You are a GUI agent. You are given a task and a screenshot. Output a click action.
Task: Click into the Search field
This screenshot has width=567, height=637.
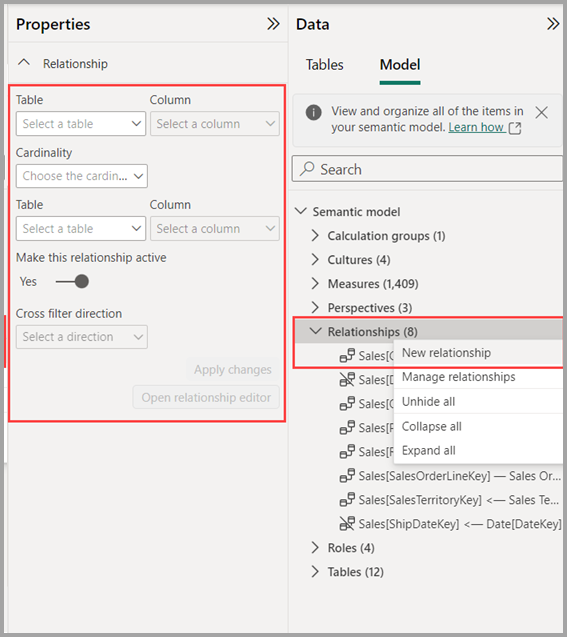point(427,169)
